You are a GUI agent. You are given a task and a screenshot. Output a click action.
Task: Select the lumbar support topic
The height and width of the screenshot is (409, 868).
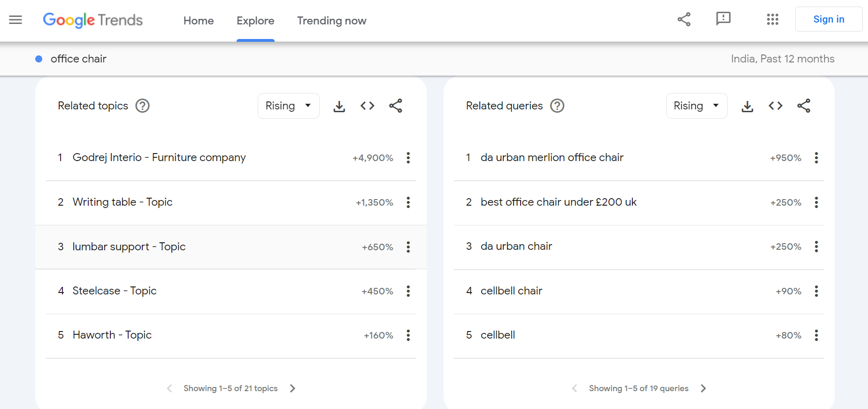tap(129, 247)
